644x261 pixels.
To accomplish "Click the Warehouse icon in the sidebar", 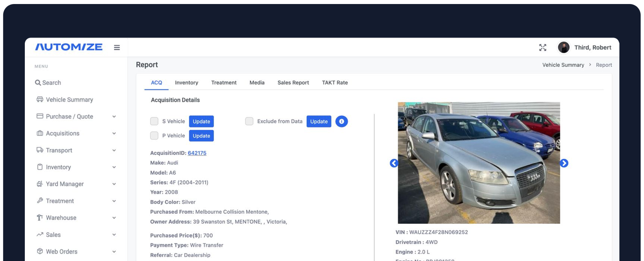I will (40, 217).
